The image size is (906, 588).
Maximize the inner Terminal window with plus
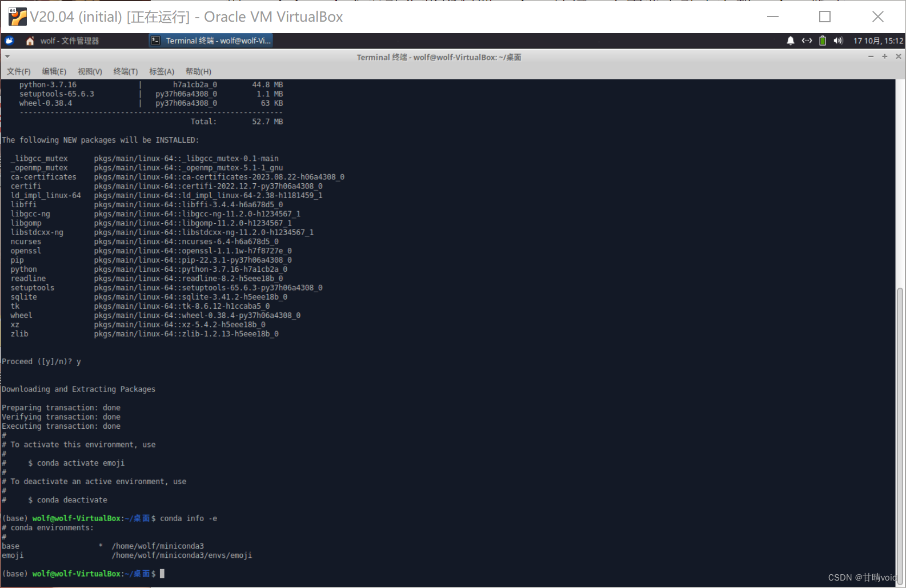coord(884,57)
